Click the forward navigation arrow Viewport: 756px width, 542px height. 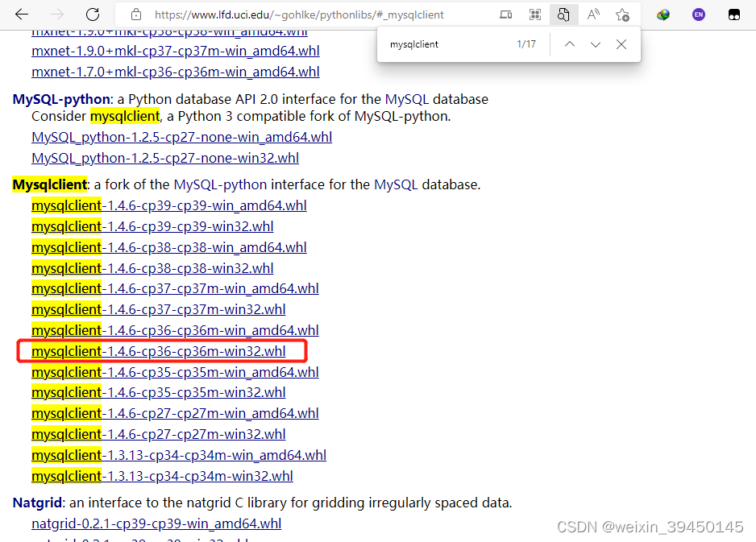tap(57, 14)
